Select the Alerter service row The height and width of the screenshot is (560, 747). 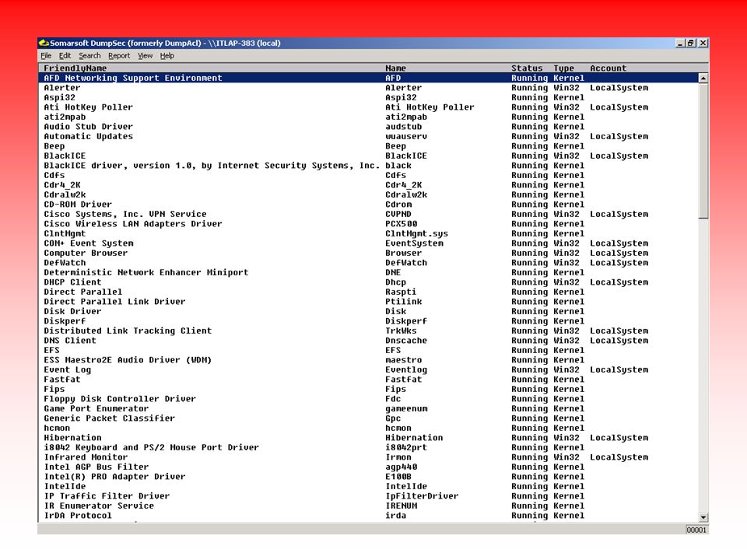[x=368, y=88]
